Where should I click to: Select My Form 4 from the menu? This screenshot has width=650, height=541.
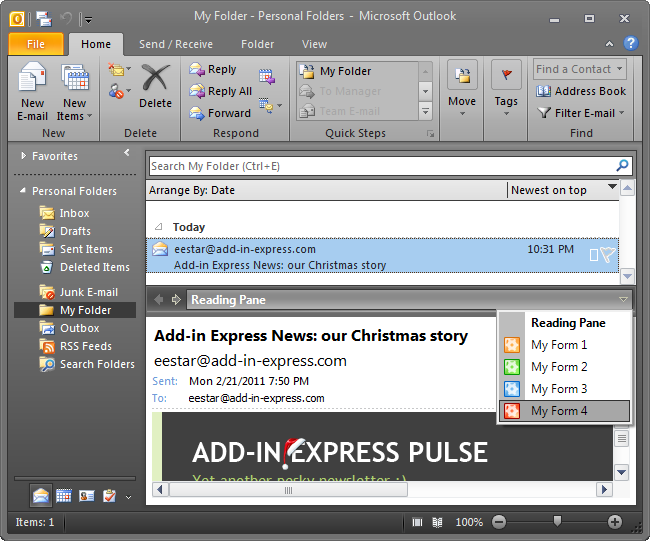coord(559,411)
